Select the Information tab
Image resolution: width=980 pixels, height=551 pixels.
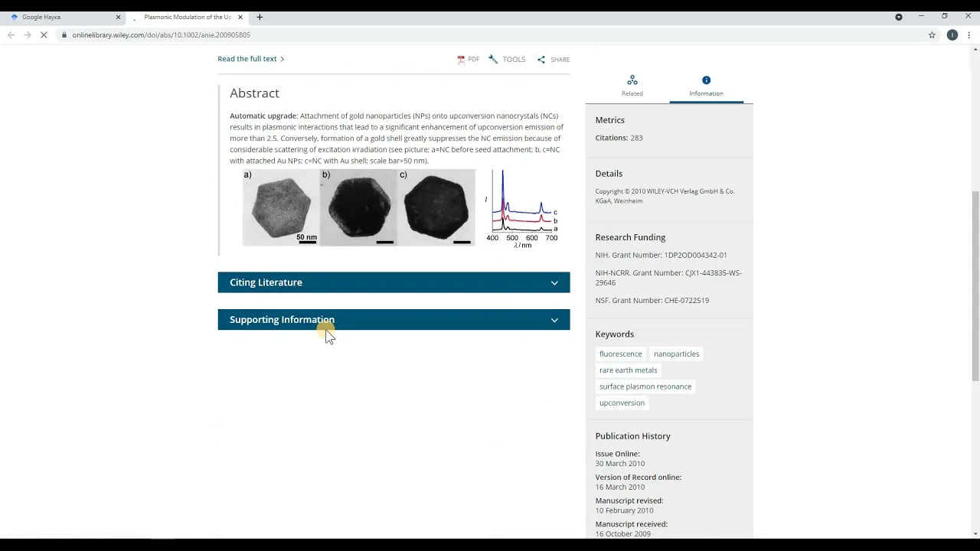706,86
